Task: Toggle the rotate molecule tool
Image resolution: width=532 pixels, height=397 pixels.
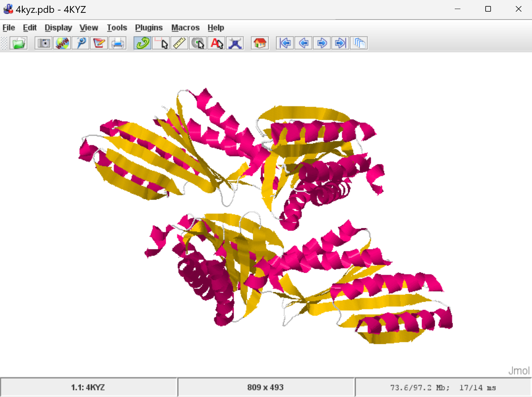Action: 142,43
